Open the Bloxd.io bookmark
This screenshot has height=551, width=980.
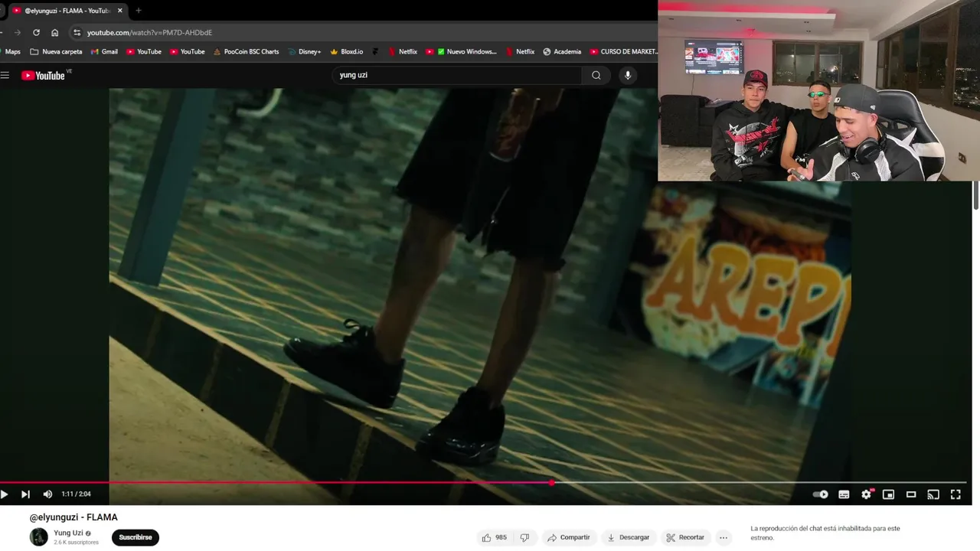pos(346,52)
